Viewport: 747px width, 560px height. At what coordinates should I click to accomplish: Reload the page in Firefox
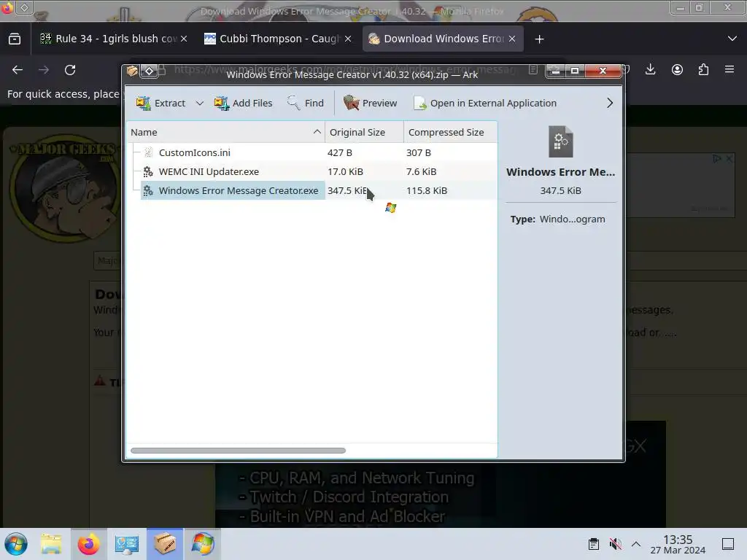(x=70, y=70)
